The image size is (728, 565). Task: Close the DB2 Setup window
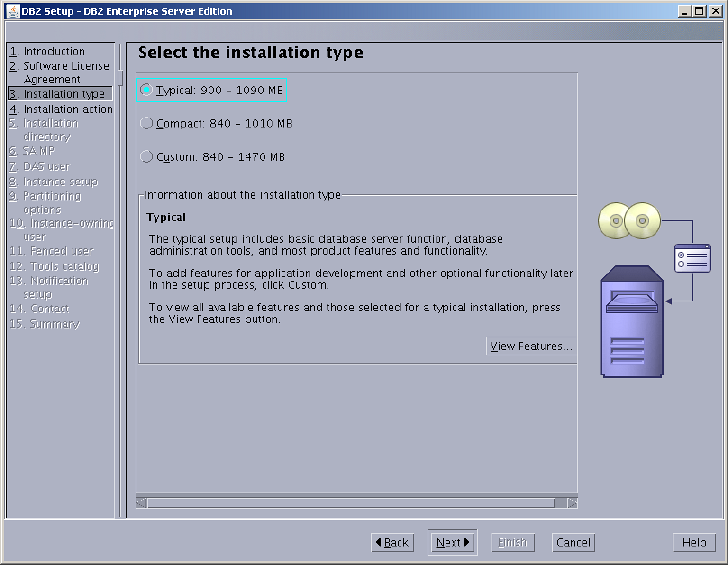pyautogui.click(x=716, y=11)
